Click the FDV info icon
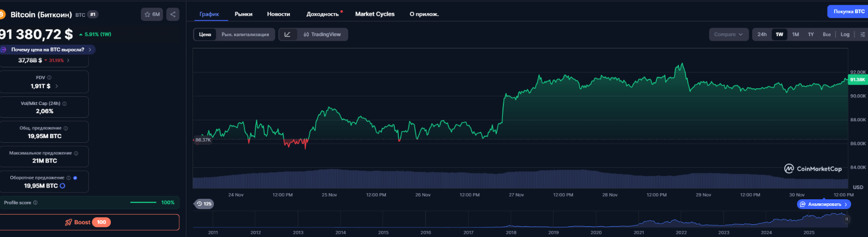This screenshot has width=868, height=237. tap(50, 77)
